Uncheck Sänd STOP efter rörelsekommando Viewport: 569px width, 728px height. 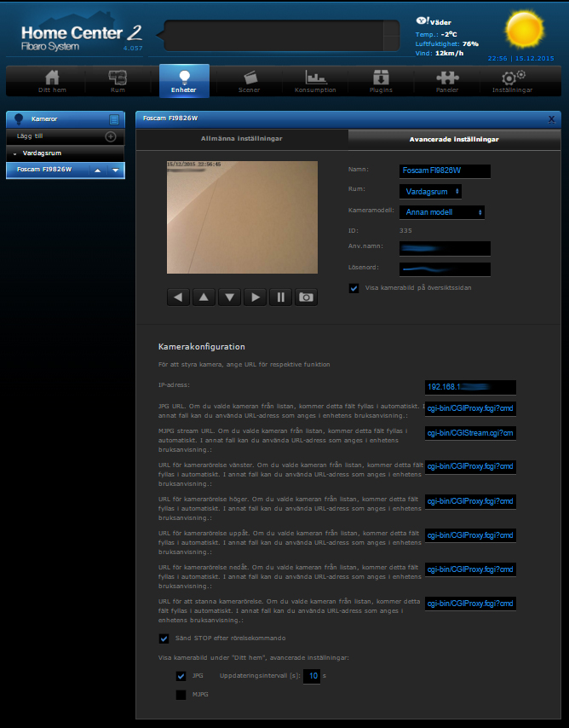[x=164, y=638]
